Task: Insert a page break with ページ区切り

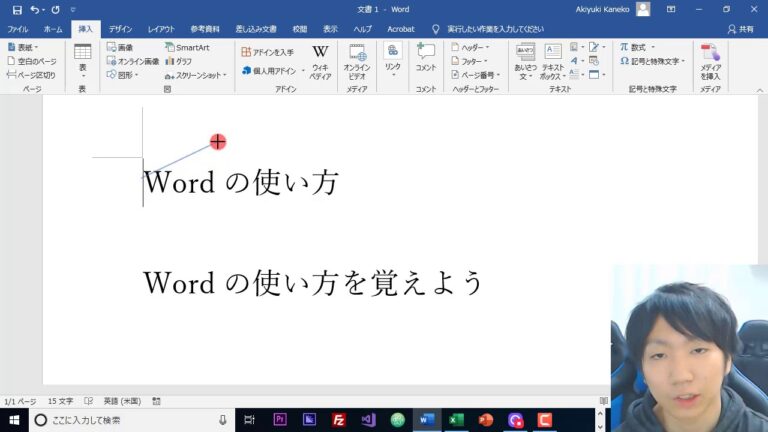Action: (x=31, y=75)
